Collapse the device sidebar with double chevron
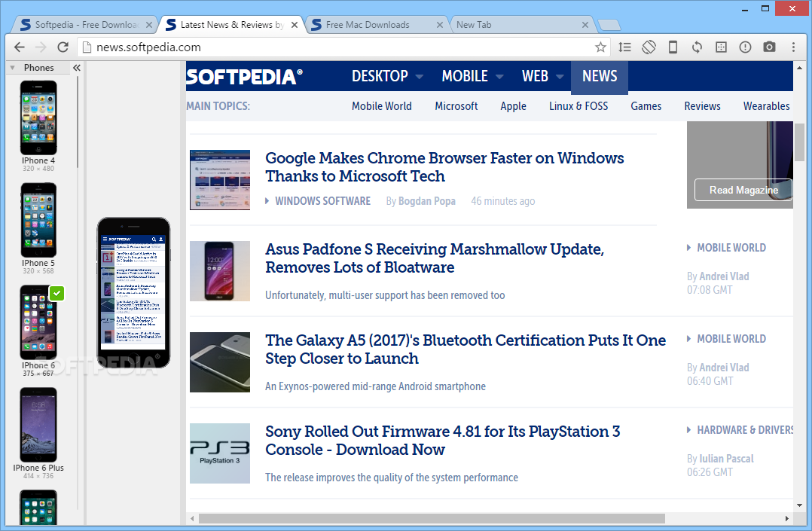The image size is (812, 531). pyautogui.click(x=77, y=67)
